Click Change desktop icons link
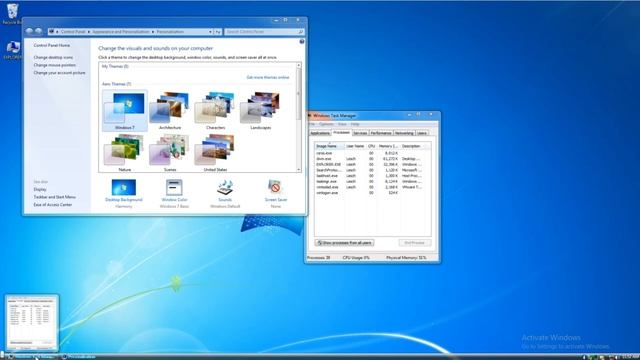 [53, 58]
